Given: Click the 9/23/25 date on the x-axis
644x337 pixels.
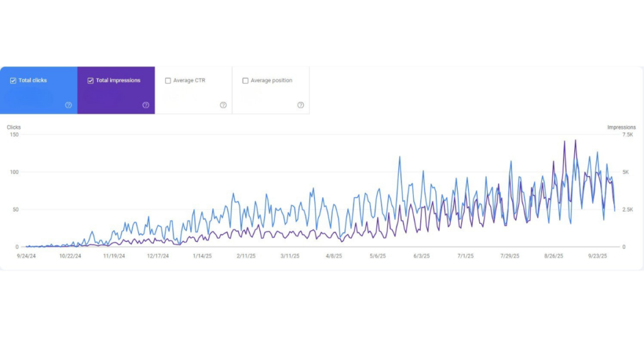Looking at the screenshot, I should coord(597,256).
